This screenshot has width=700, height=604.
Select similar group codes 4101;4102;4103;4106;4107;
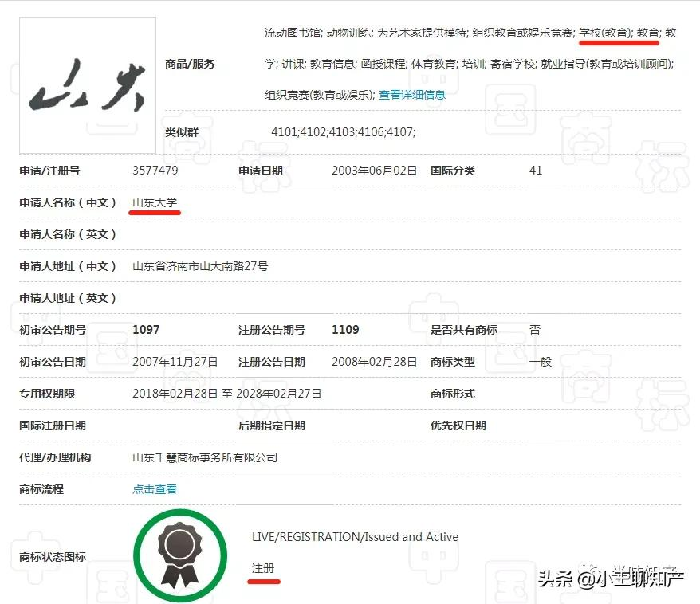coord(344,132)
